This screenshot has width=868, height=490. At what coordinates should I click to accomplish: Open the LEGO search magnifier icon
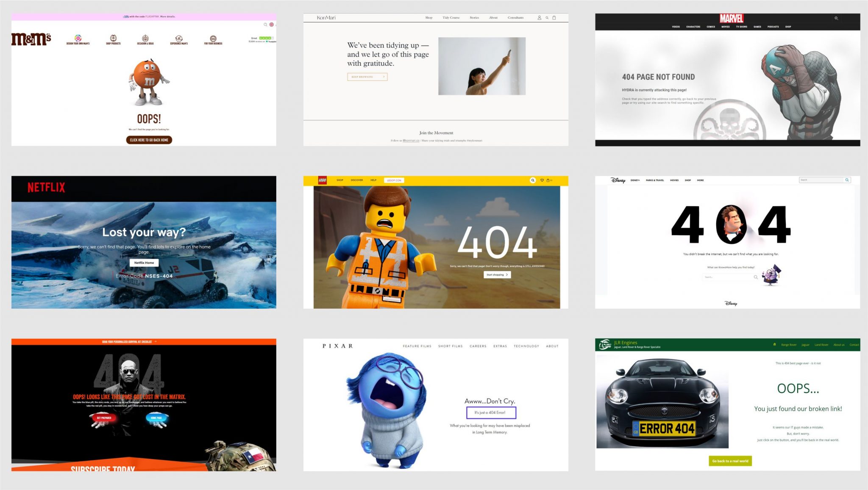tap(533, 180)
